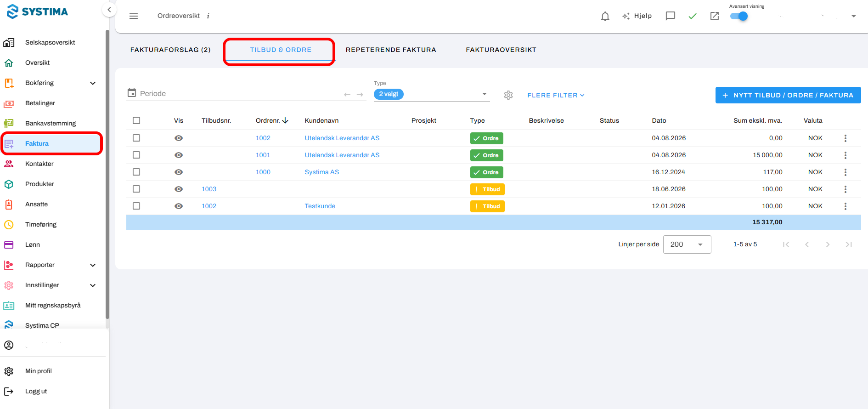Go to previous period arrow

[347, 95]
